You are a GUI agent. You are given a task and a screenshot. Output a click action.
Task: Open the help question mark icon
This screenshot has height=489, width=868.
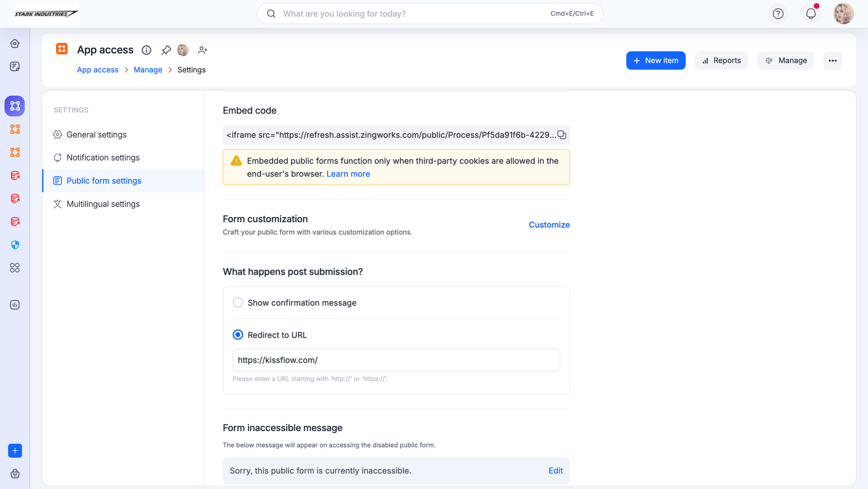[x=778, y=14]
